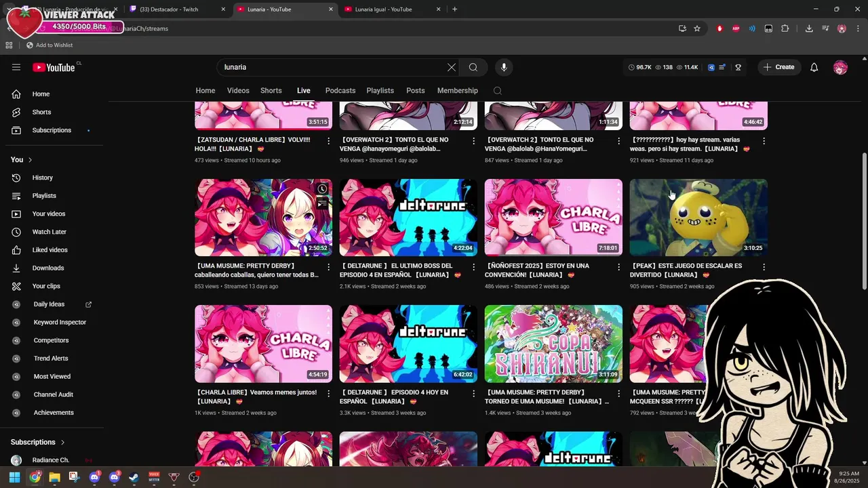This screenshot has width=868, height=488.
Task: Expand the You section chevron
Action: tap(30, 160)
